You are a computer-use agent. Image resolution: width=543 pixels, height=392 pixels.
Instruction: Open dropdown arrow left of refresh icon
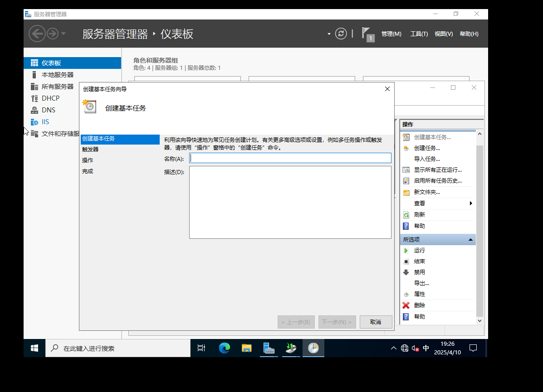pyautogui.click(x=329, y=34)
